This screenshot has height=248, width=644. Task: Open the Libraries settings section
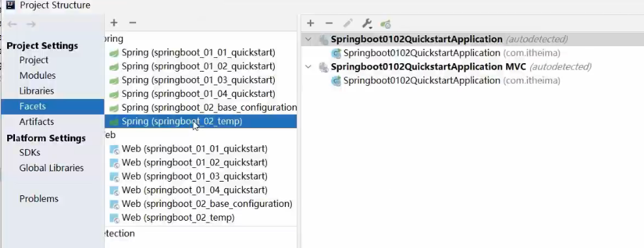click(x=36, y=90)
